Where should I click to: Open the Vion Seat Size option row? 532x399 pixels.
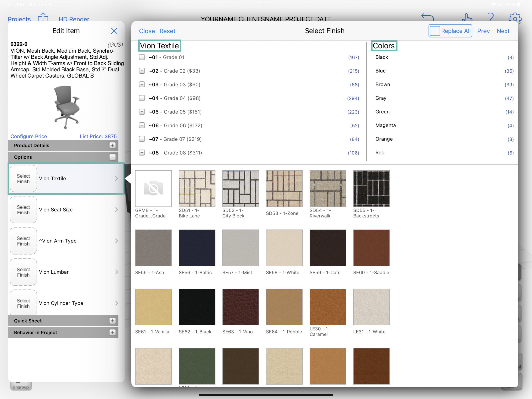click(x=66, y=210)
